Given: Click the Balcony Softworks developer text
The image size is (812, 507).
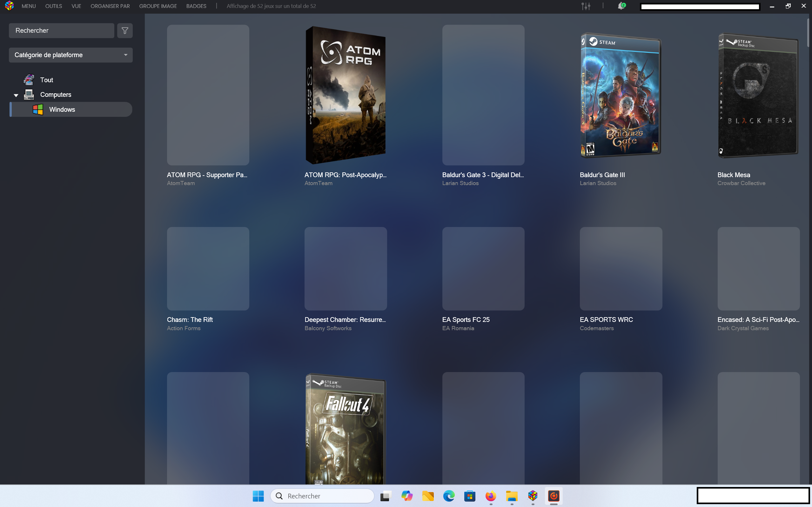Looking at the screenshot, I should pyautogui.click(x=328, y=328).
